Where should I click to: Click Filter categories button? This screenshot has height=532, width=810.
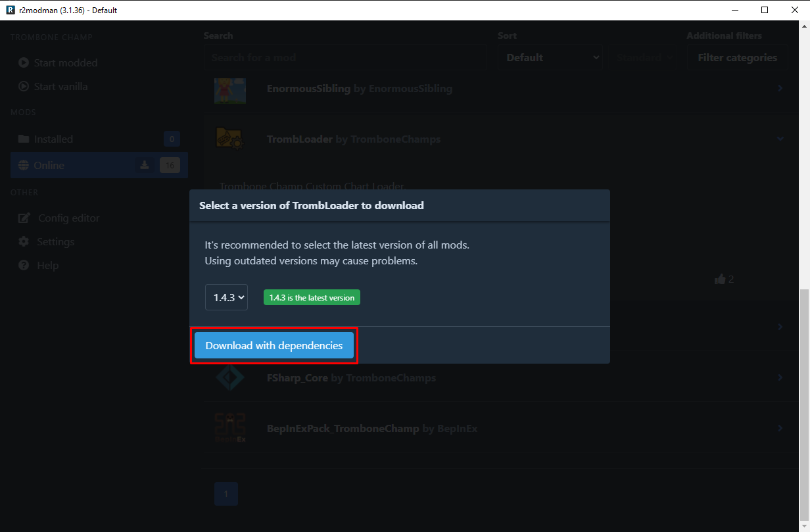click(737, 58)
